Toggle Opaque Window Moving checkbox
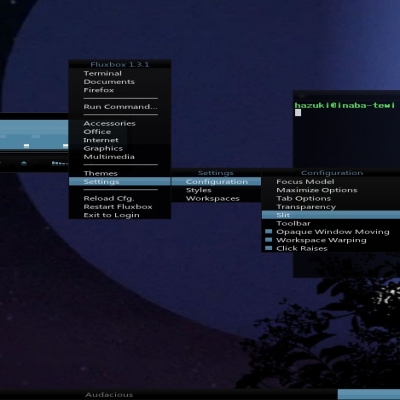The height and width of the screenshot is (400, 400). click(x=269, y=231)
